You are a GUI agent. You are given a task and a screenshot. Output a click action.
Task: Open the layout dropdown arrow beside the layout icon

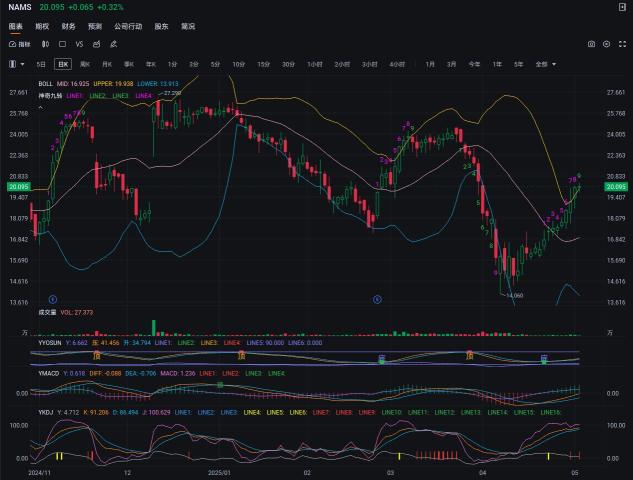(x=22, y=64)
